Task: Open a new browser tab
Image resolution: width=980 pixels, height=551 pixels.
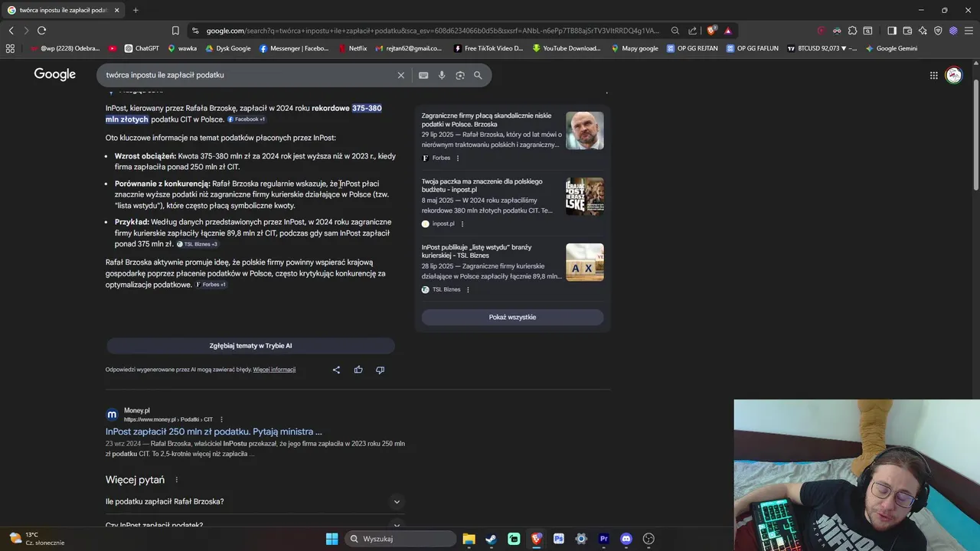Action: coord(136,10)
